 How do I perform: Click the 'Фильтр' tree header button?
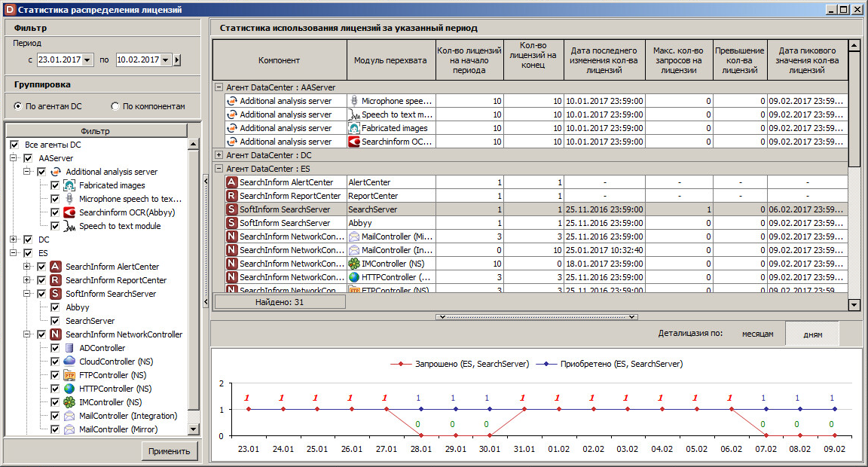pos(96,131)
